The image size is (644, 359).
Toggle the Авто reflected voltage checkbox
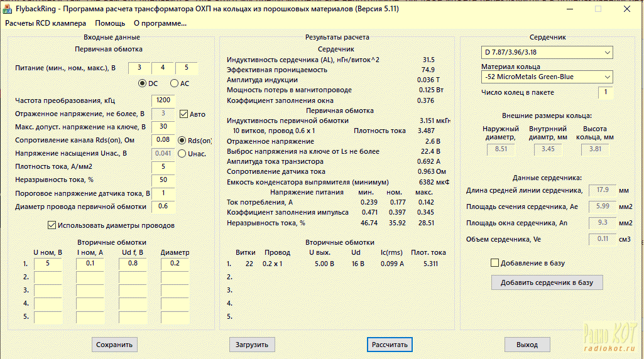[184, 114]
